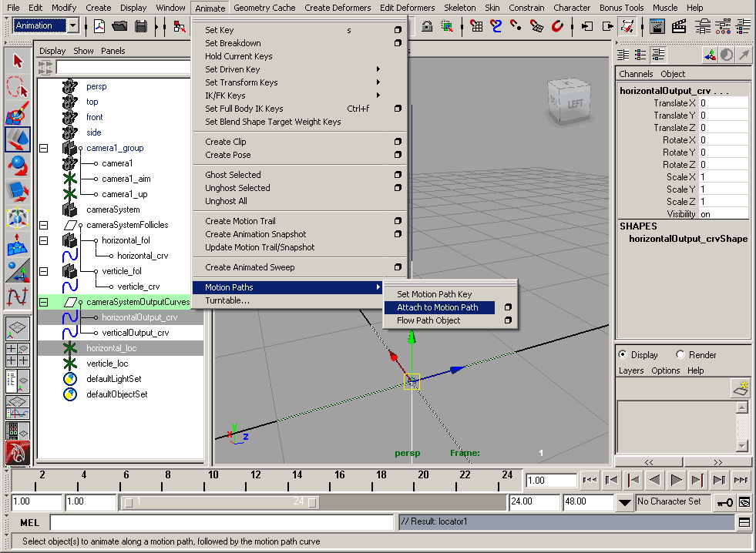Open options box for Create Clip
The width and height of the screenshot is (756, 553).
click(x=398, y=142)
